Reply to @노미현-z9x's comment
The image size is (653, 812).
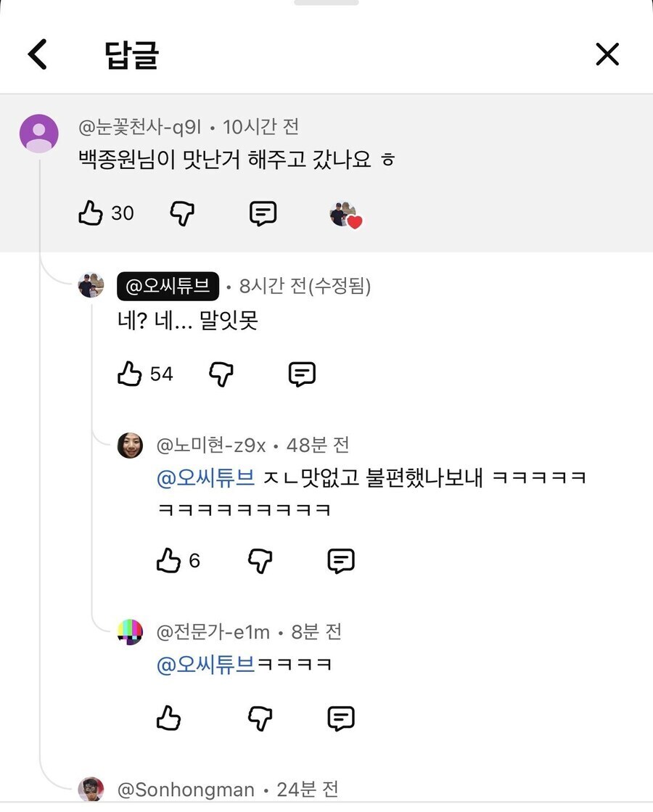[x=340, y=559]
